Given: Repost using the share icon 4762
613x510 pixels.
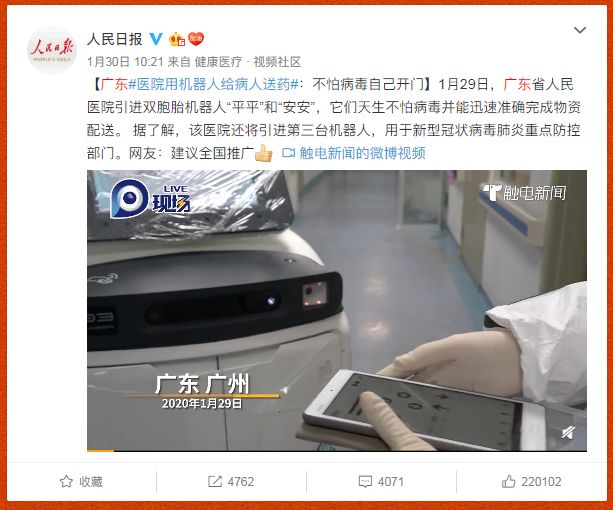Looking at the screenshot, I should [x=231, y=481].
